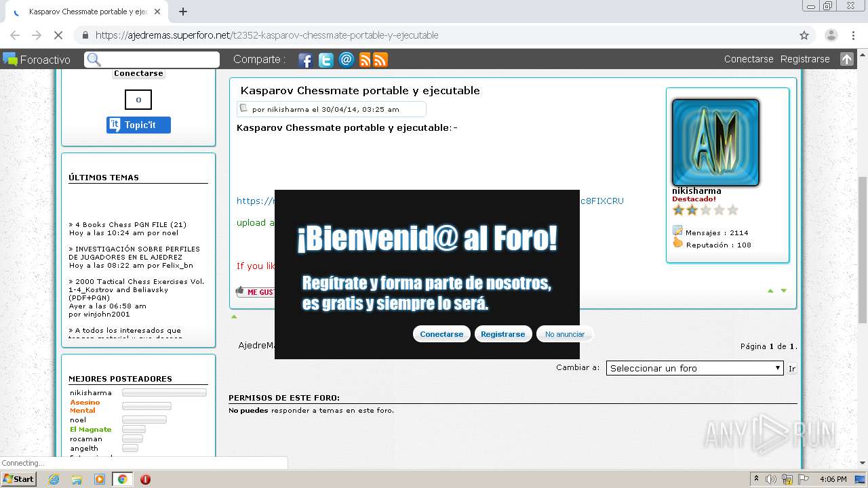Click the green up arrow in the post
Image resolution: width=868 pixels, height=488 pixels.
tap(770, 291)
